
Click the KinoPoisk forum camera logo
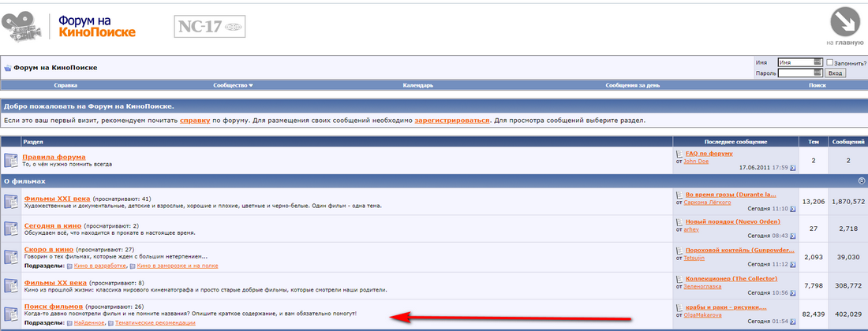pyautogui.click(x=24, y=27)
